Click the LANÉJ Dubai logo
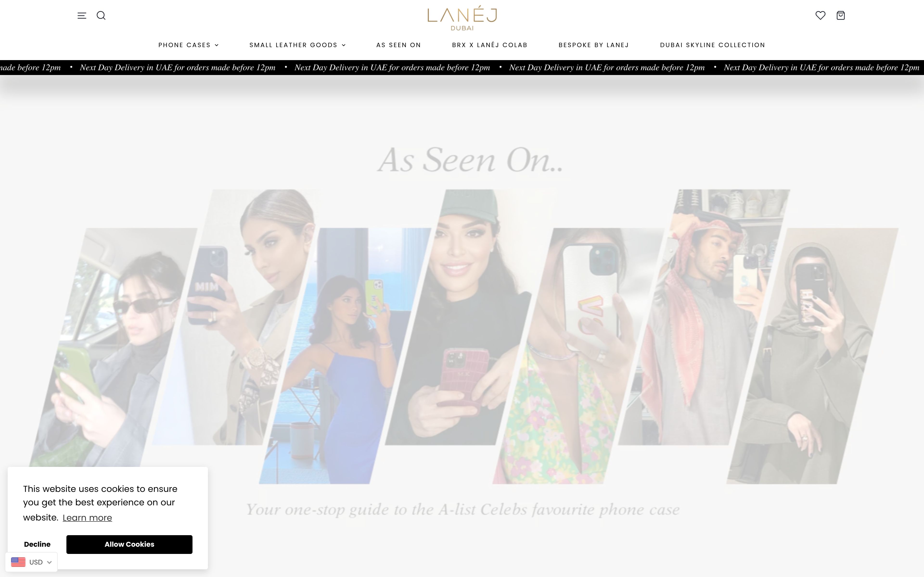The width and height of the screenshot is (924, 577). [x=462, y=18]
